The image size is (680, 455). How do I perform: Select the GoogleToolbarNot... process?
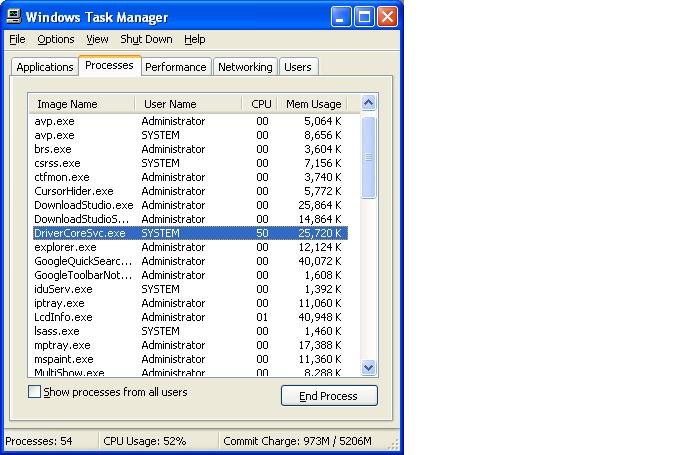pos(190,275)
